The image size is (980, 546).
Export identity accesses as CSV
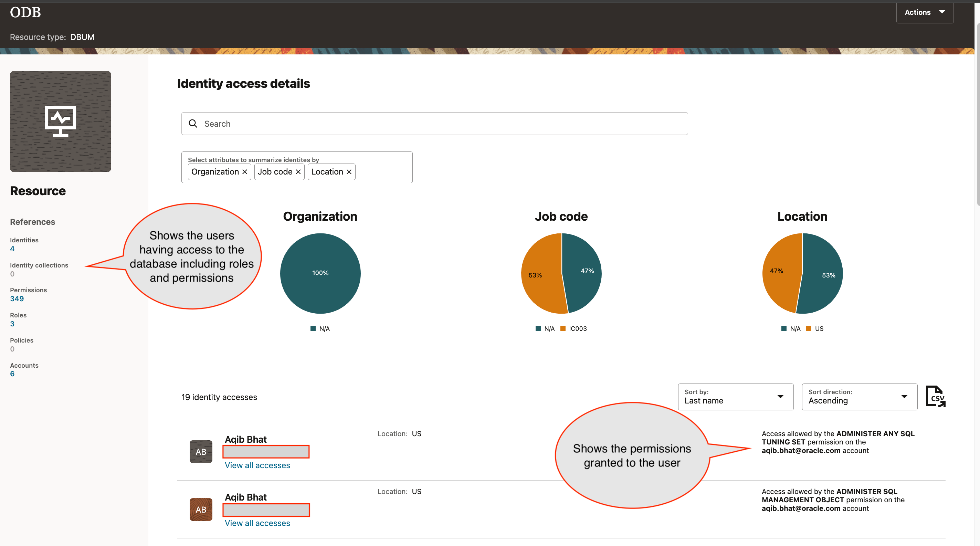point(936,397)
